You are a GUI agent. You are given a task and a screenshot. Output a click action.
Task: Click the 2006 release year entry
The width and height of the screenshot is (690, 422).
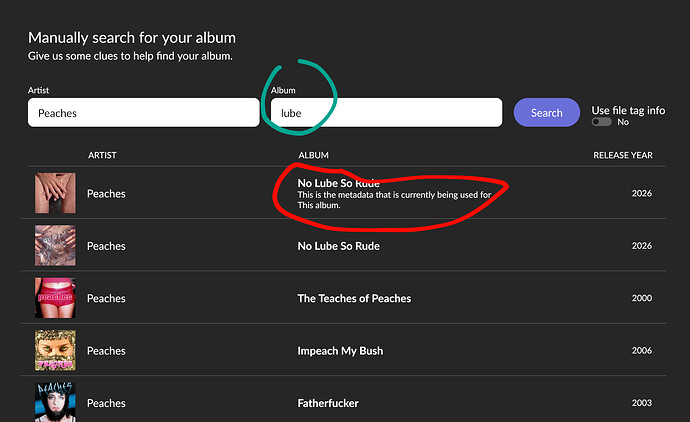click(641, 351)
